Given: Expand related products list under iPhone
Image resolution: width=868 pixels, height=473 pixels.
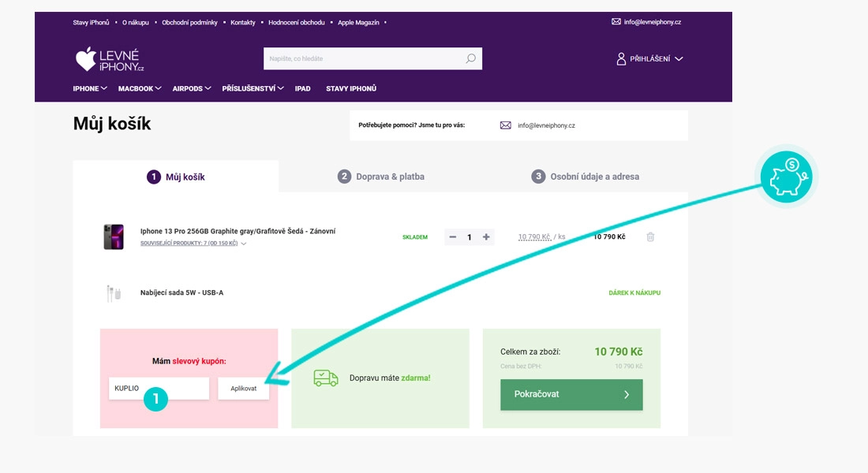Looking at the screenshot, I should [x=193, y=244].
